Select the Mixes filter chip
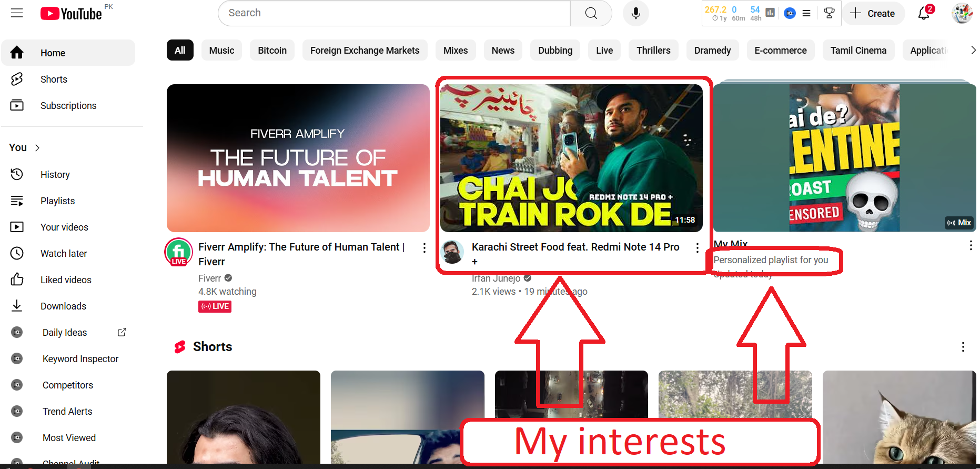980x469 pixels. (456, 50)
